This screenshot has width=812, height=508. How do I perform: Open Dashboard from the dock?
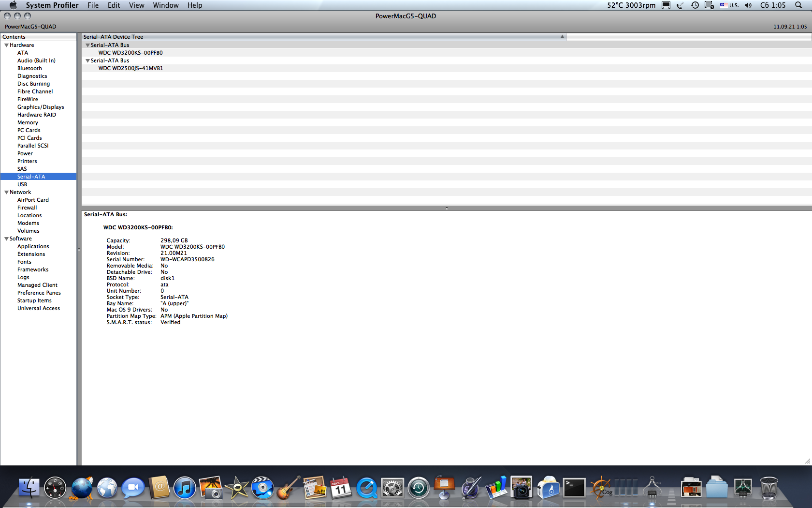click(x=55, y=488)
